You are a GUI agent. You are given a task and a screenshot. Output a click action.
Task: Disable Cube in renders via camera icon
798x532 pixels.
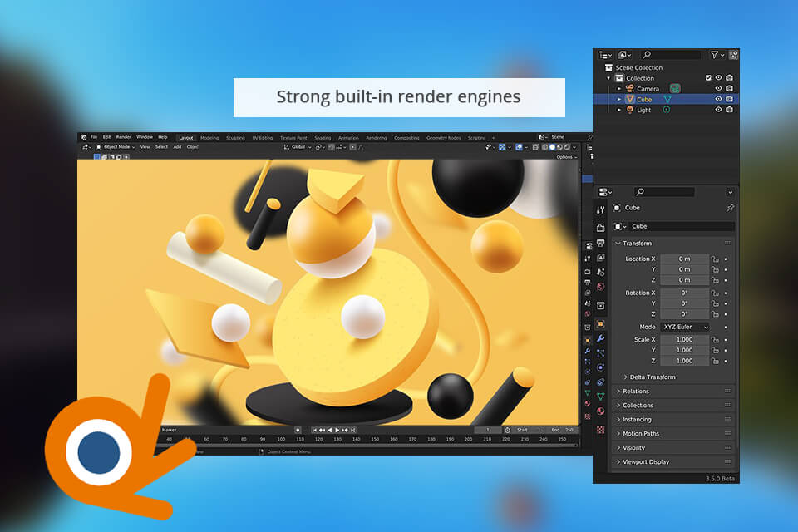point(729,99)
